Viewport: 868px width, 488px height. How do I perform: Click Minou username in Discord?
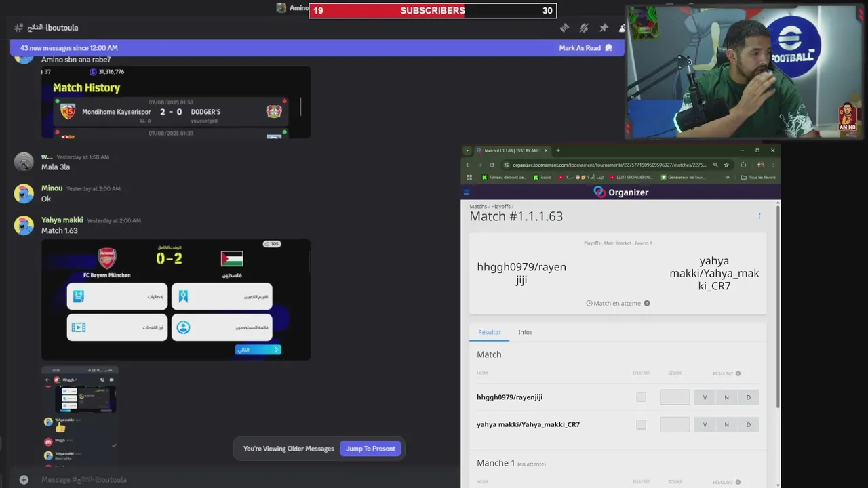52,188
